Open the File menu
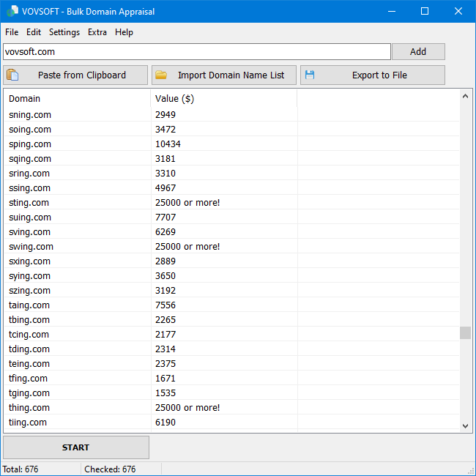 click(12, 32)
